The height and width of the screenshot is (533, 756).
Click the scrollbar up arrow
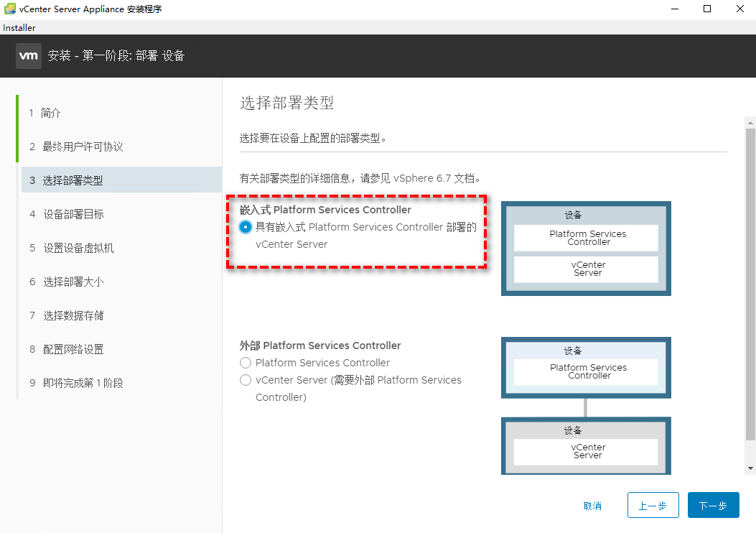click(x=750, y=123)
